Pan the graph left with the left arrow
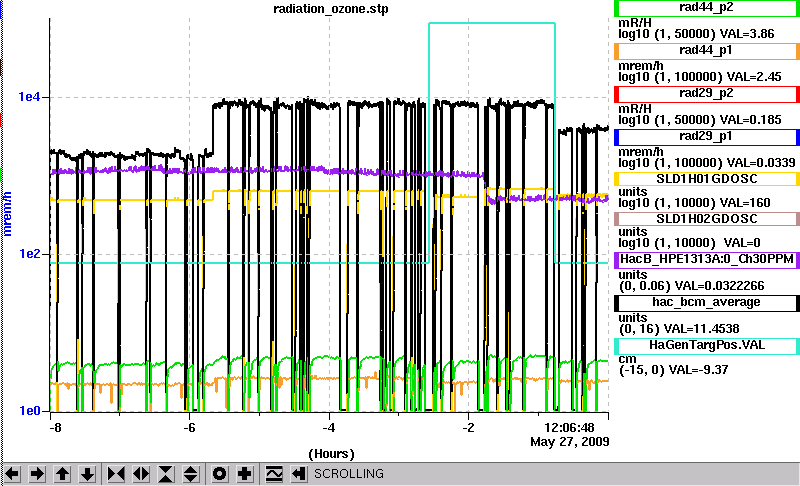This screenshot has height=486, width=800. tap(12, 474)
